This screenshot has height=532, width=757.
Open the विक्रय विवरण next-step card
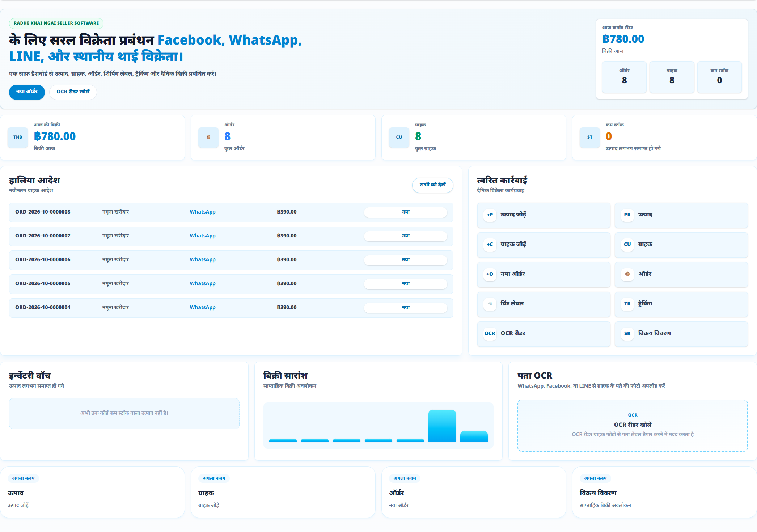(664, 492)
